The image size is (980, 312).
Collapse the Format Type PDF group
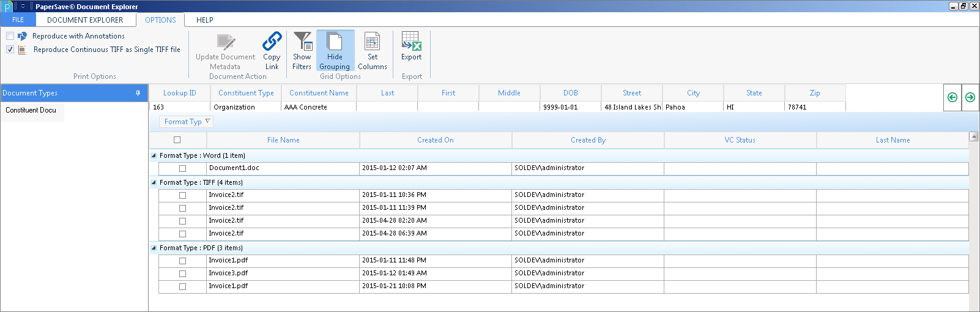154,248
